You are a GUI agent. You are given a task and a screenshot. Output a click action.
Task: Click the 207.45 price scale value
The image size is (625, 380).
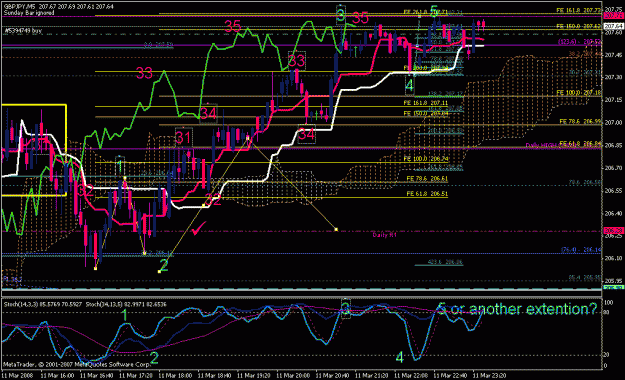pyautogui.click(x=613, y=55)
